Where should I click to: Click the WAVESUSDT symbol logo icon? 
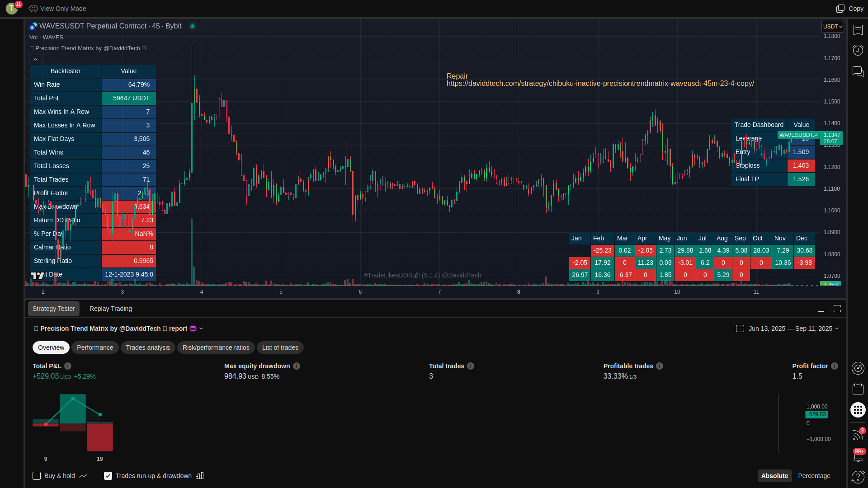[x=33, y=26]
